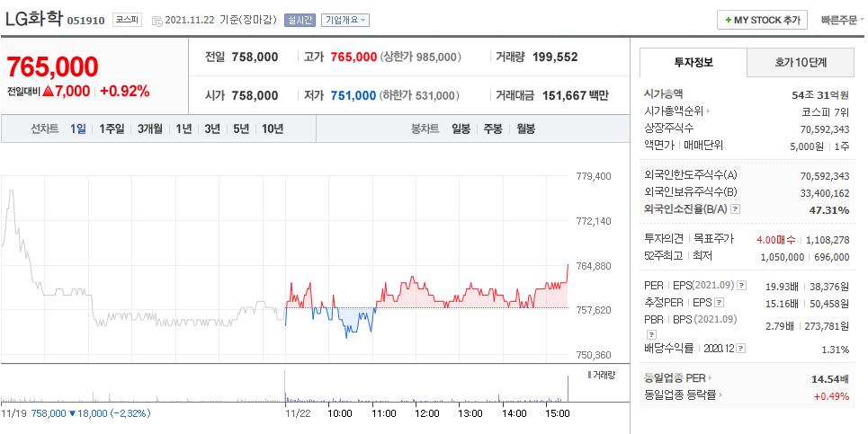Click the 배당수익률 1.31% value
Image resolution: width=868 pixels, height=434 pixels.
[x=836, y=350]
